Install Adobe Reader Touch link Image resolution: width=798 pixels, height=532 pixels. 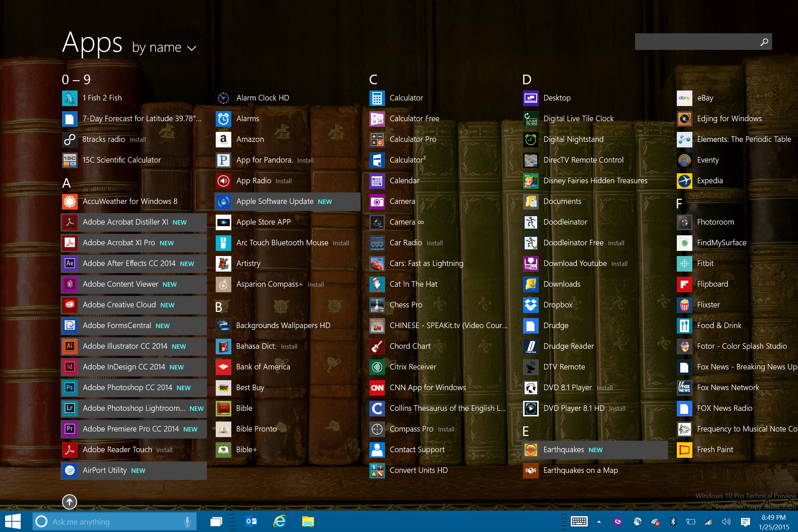pos(164,450)
